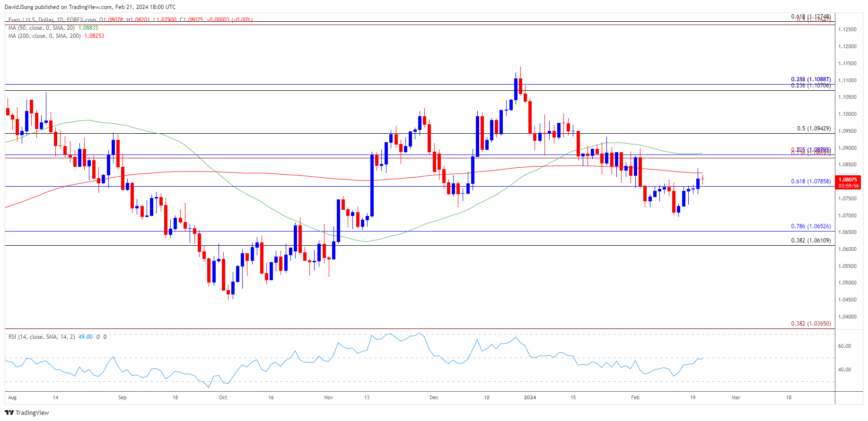
Task: Click the change value −0.00003 (−0.00%)
Action: click(229, 20)
